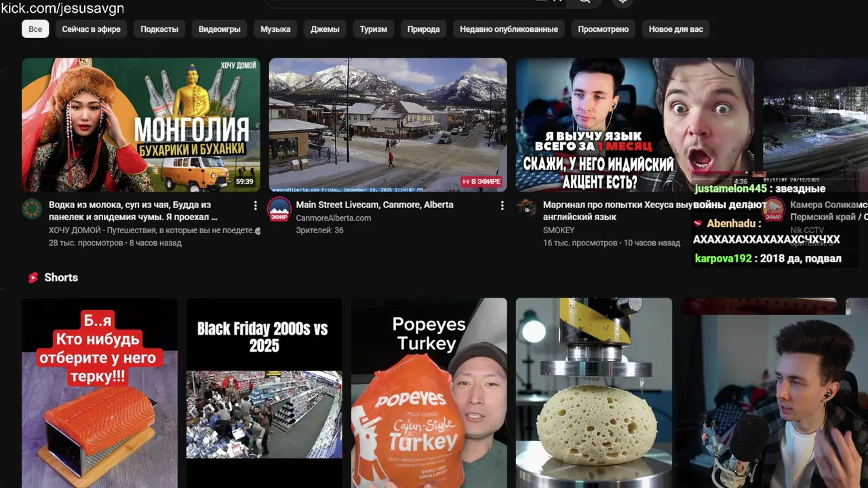
Task: Go to CanmoreAlberta.com channel link
Action: pyautogui.click(x=334, y=218)
